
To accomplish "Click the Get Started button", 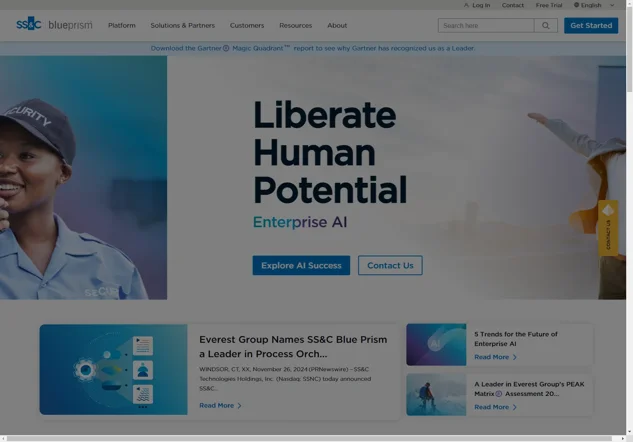I will click(591, 25).
